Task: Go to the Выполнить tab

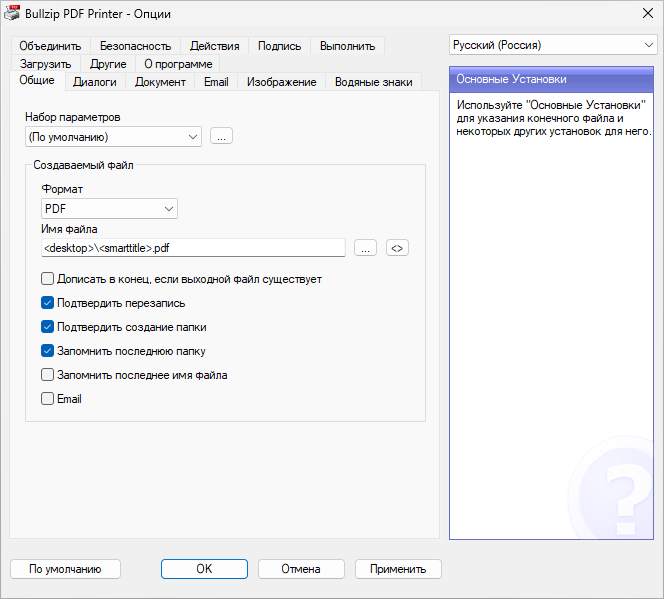Action: coord(348,46)
